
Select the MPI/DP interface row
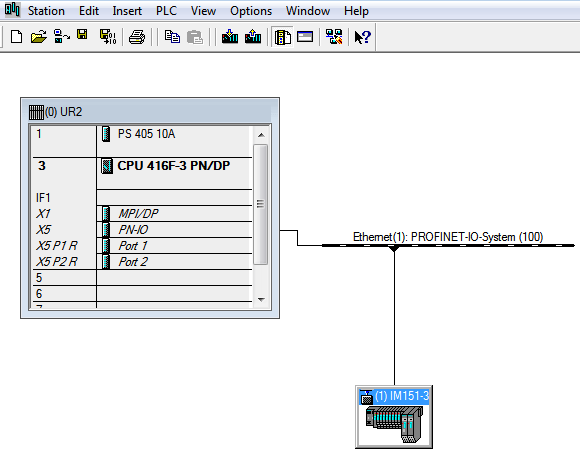pos(142,213)
